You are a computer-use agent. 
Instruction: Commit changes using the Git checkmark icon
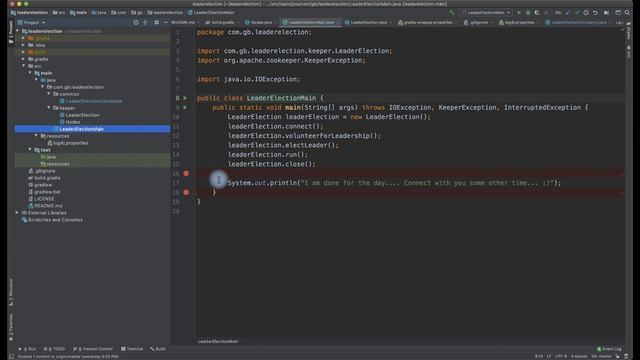(x=577, y=13)
